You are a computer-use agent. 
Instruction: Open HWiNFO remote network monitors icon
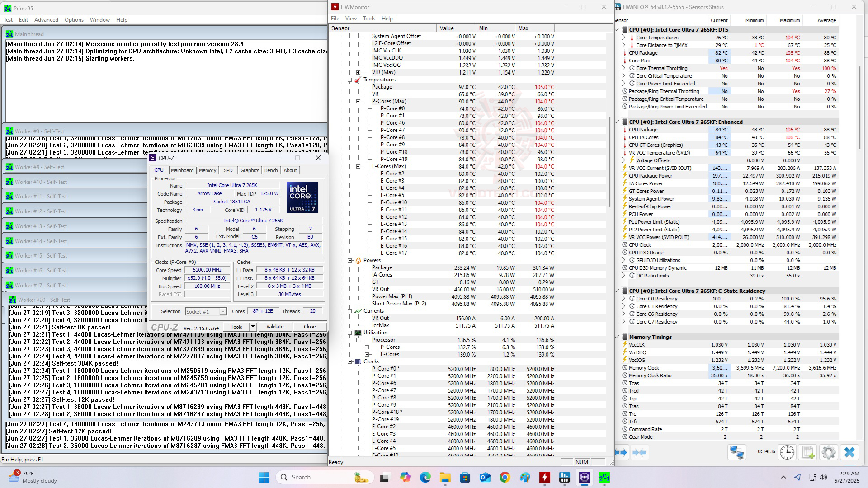[736, 452]
